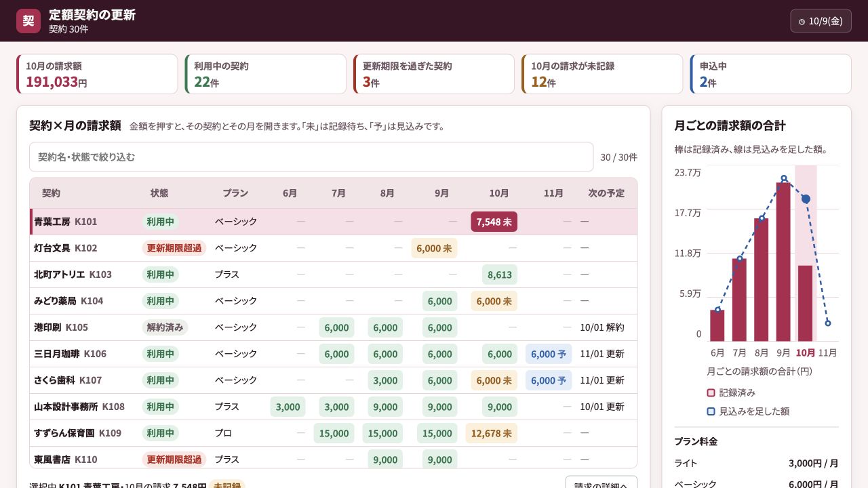Click 更新期限超過 badge in 東風書店 row
Screen dimensions: 868x488
coord(174,460)
